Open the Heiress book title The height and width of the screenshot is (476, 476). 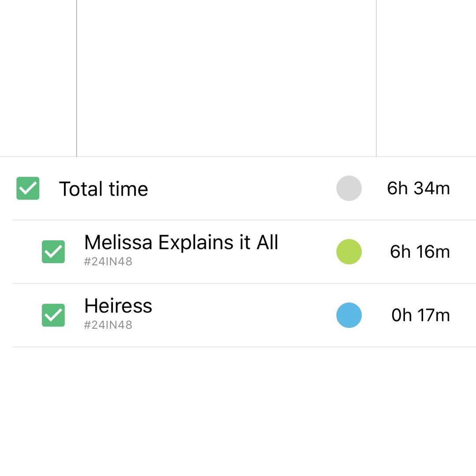point(118,306)
